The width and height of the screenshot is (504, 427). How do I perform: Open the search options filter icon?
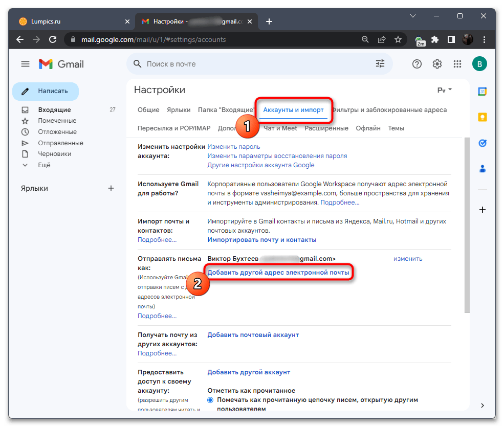380,63
